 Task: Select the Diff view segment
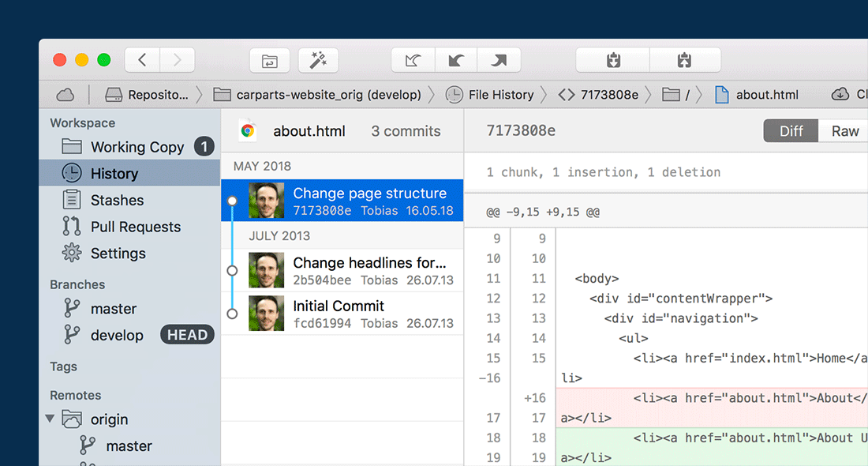790,131
